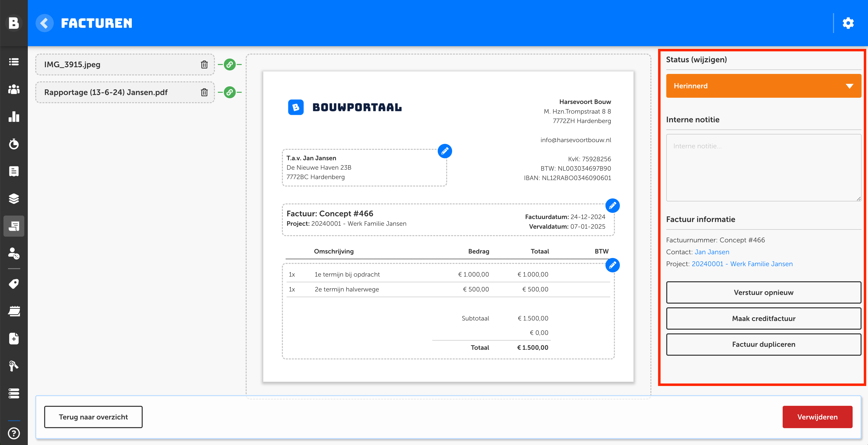Click into the Interne notitie text field
868x445 pixels.
[763, 167]
